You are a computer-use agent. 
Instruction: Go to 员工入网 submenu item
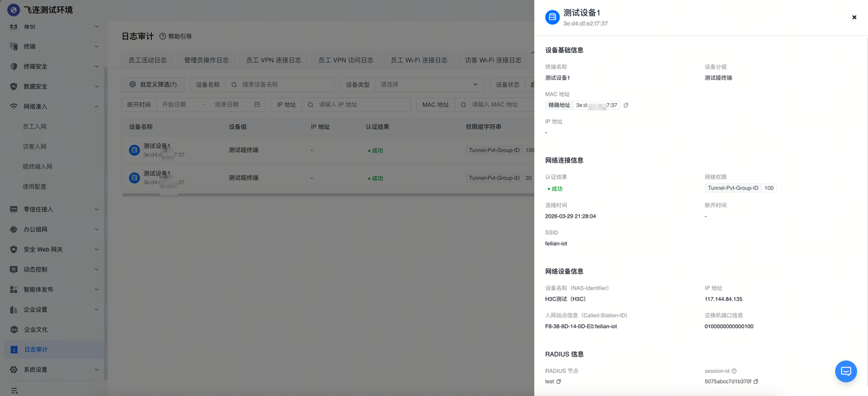tap(35, 126)
